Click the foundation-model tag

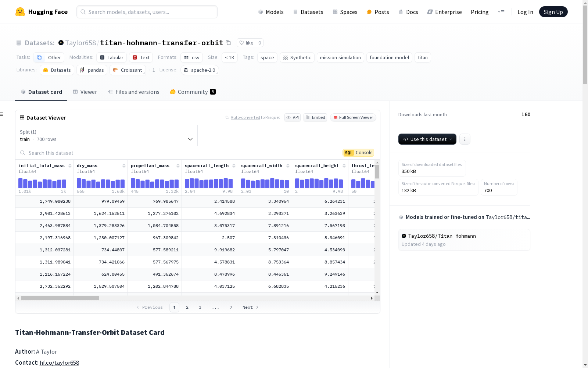pos(389,57)
